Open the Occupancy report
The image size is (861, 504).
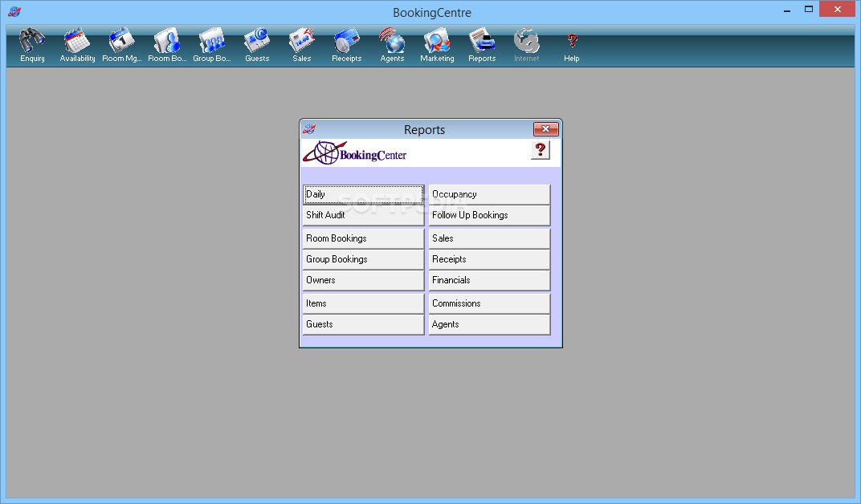489,194
